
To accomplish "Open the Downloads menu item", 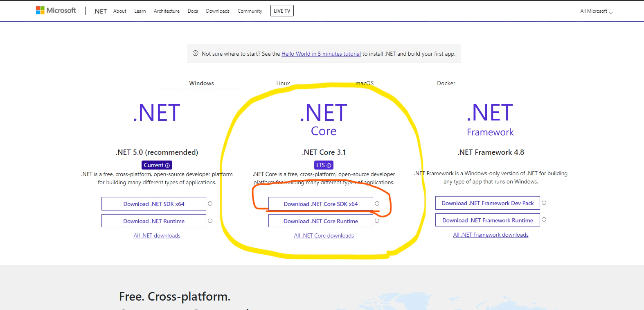I will tap(218, 11).
